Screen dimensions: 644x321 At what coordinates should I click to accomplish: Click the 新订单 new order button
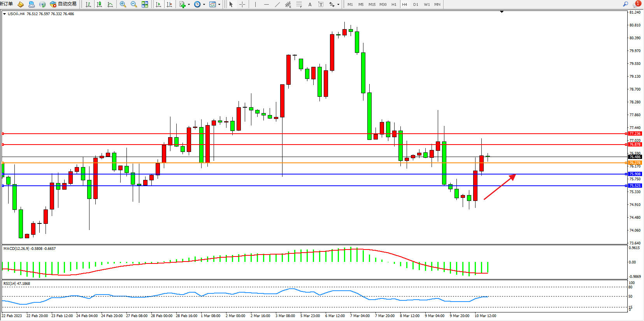tap(7, 4)
